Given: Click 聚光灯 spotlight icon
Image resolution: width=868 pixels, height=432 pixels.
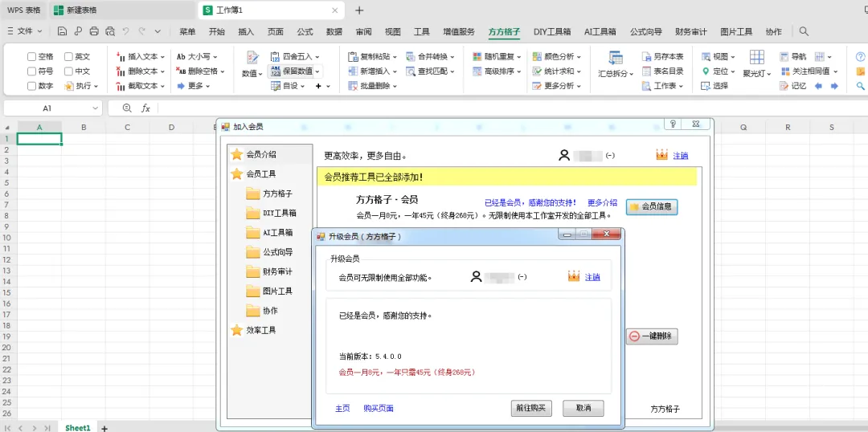Looking at the screenshot, I should (x=757, y=58).
